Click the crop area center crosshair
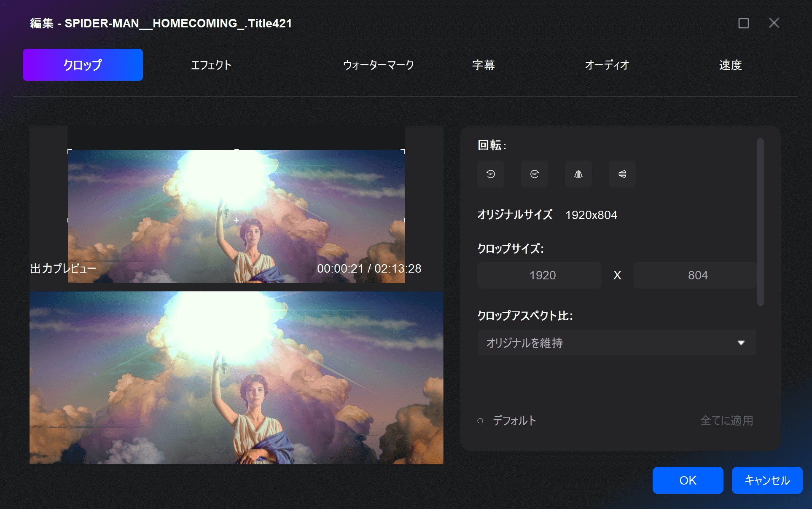Screen dimensions: 812x509 point(237,220)
